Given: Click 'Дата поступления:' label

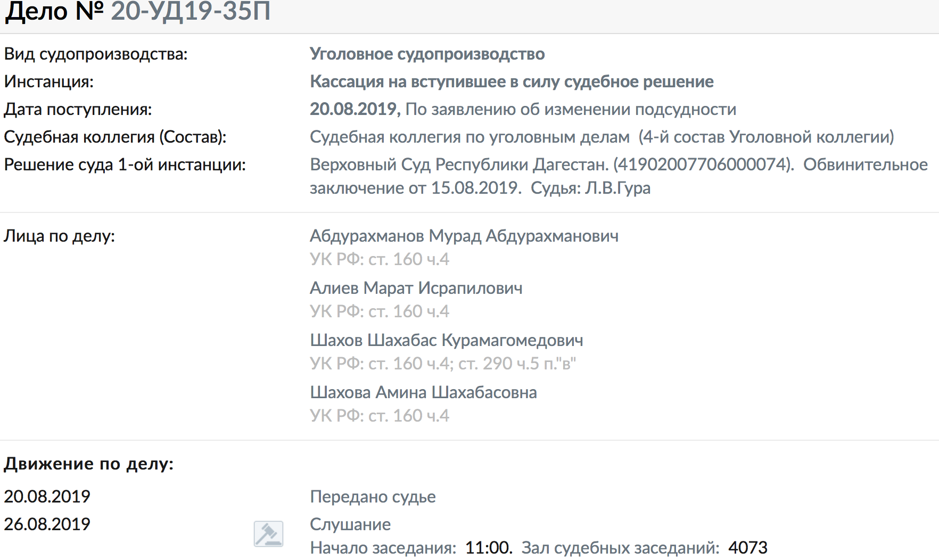Looking at the screenshot, I should 78,109.
